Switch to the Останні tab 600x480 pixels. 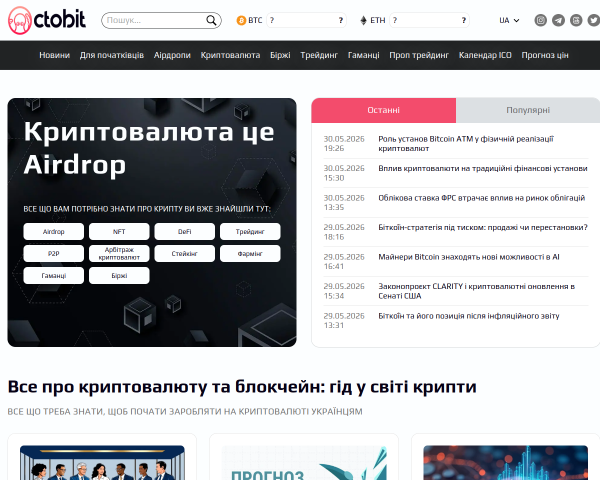[384, 110]
